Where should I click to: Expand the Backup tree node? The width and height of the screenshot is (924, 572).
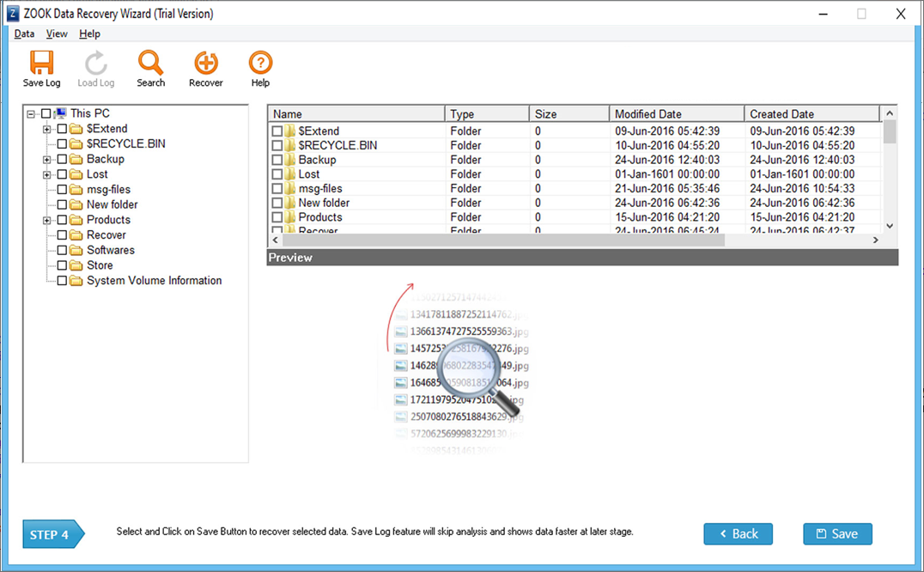46,160
